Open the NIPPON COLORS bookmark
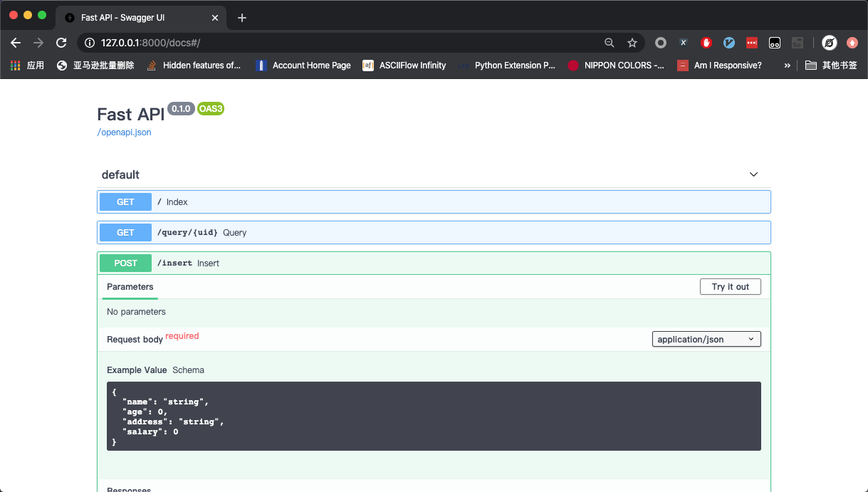This screenshot has height=492, width=868. coord(616,66)
